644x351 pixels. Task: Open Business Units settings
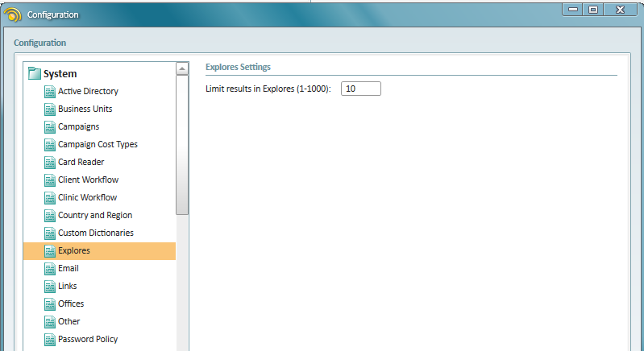click(85, 109)
